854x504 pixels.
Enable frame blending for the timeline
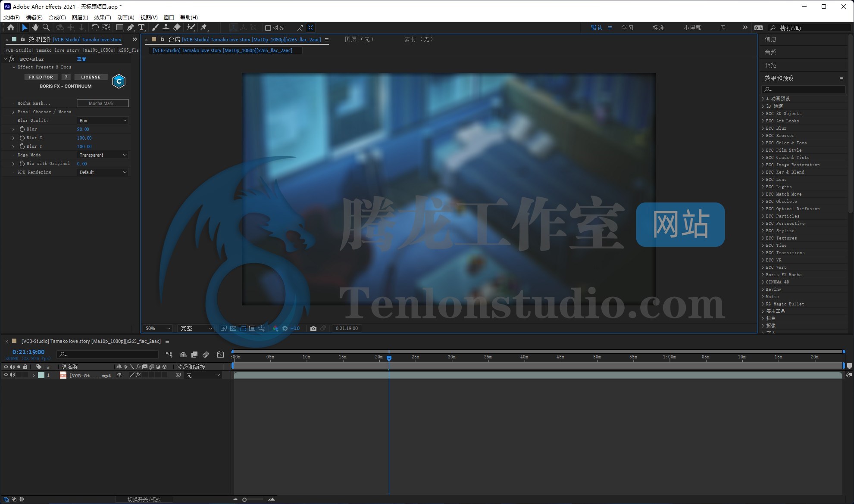(194, 355)
